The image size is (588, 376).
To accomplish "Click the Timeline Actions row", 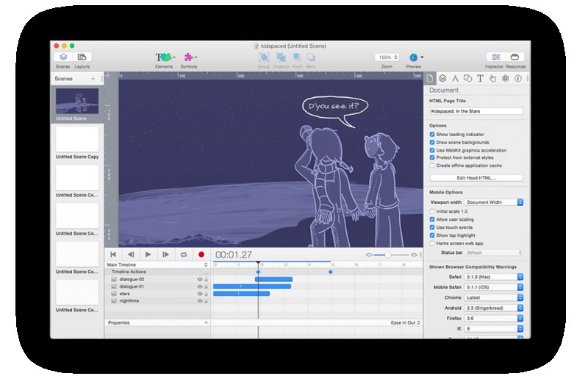I will coord(157,272).
